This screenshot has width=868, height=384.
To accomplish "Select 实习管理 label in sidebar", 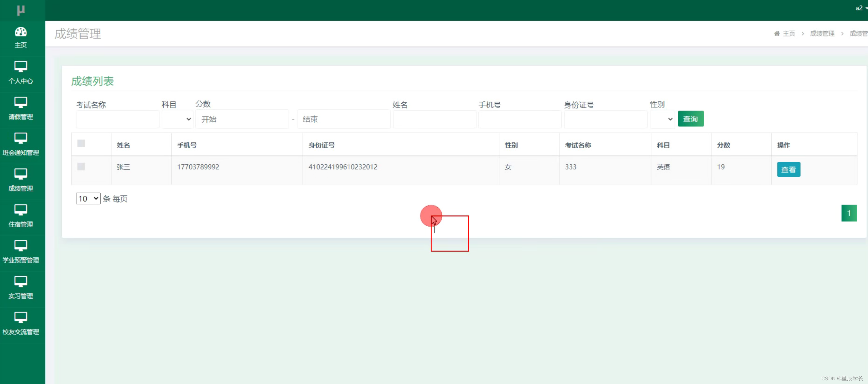I will coord(21,296).
